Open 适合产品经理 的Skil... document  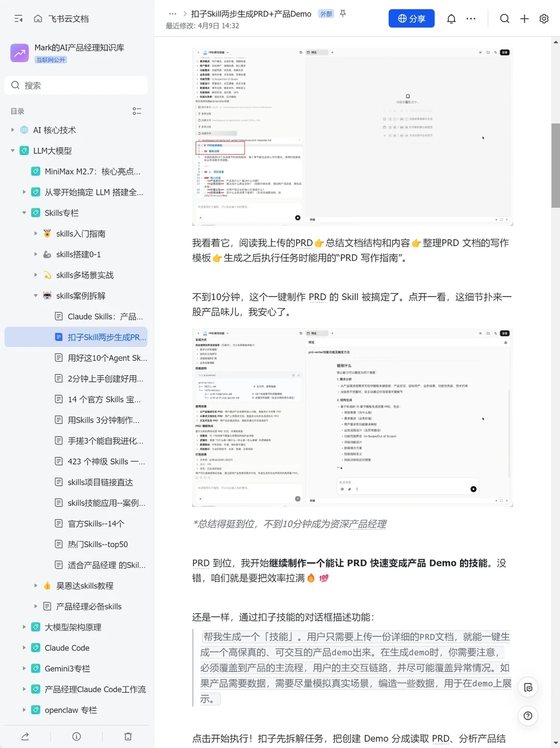click(76, 565)
